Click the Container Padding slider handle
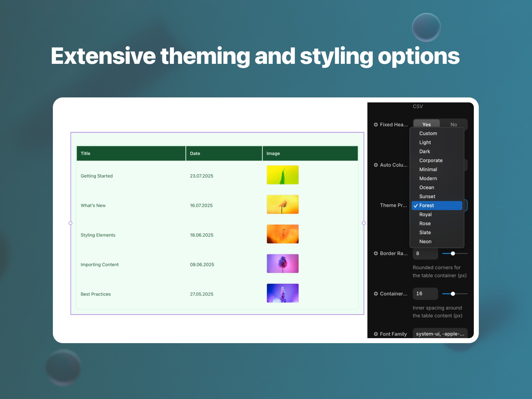Viewport: 532px width, 399px height. 453,294
